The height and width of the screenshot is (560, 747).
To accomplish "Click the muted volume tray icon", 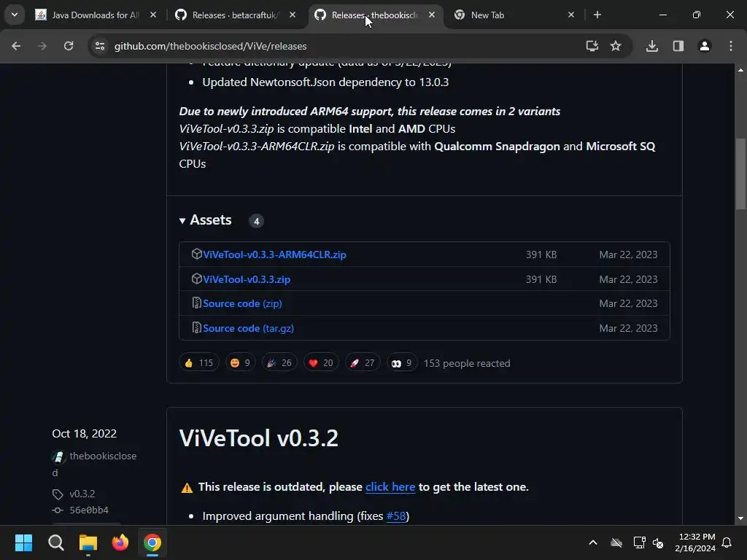I will [659, 542].
